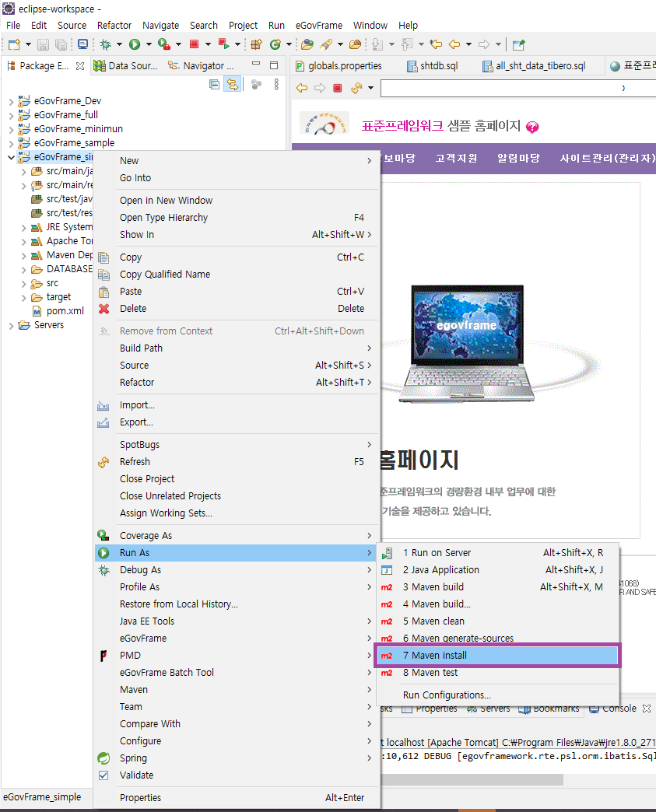
Task: Open the Run toolbar dropdown arrow
Action: [x=149, y=44]
